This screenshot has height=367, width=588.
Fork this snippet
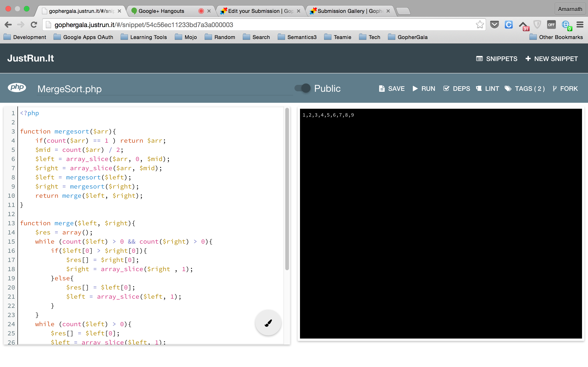click(565, 89)
